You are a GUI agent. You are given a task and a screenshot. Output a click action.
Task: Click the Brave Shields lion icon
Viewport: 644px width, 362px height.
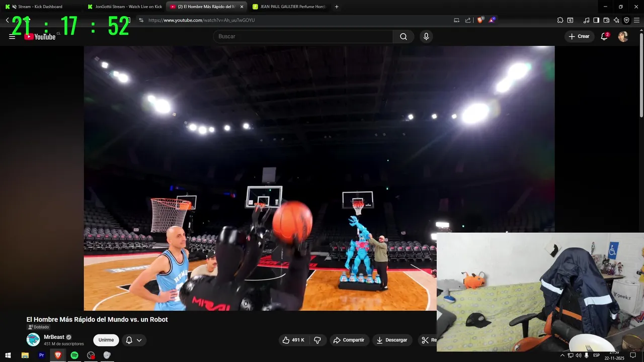[480, 20]
